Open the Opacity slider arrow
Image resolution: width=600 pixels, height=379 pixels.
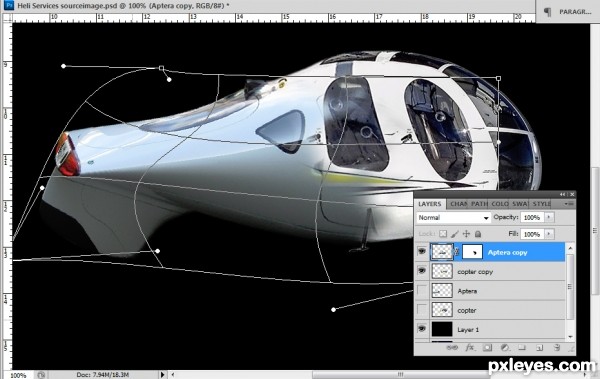549,217
